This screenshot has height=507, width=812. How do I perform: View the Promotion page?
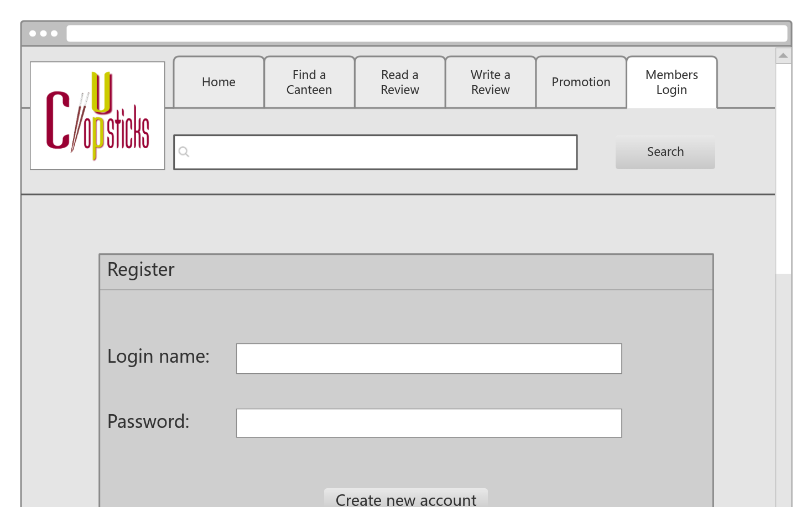click(581, 82)
